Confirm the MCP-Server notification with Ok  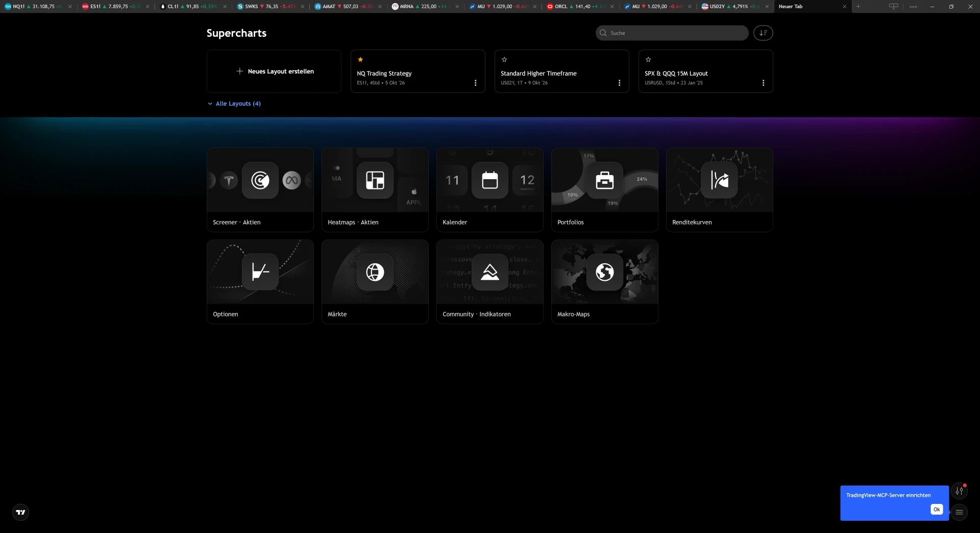[937, 510]
